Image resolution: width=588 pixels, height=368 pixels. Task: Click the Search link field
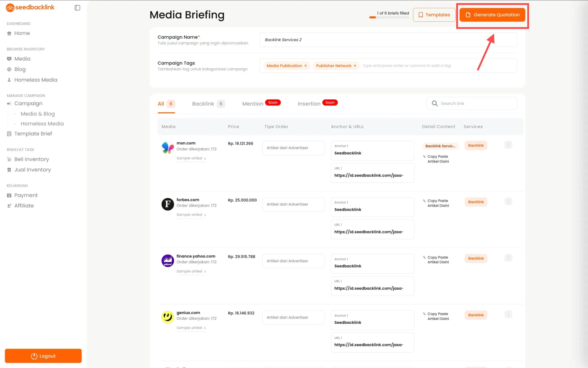(471, 103)
